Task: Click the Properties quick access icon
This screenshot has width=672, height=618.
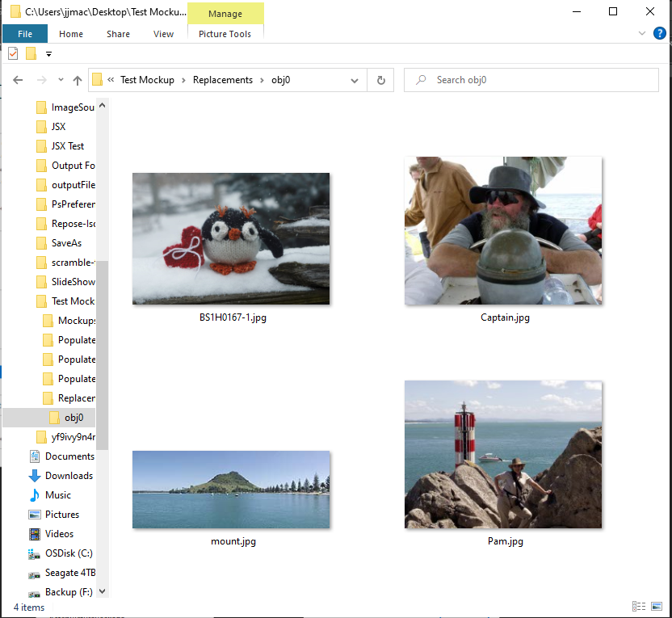Action: pos(13,54)
